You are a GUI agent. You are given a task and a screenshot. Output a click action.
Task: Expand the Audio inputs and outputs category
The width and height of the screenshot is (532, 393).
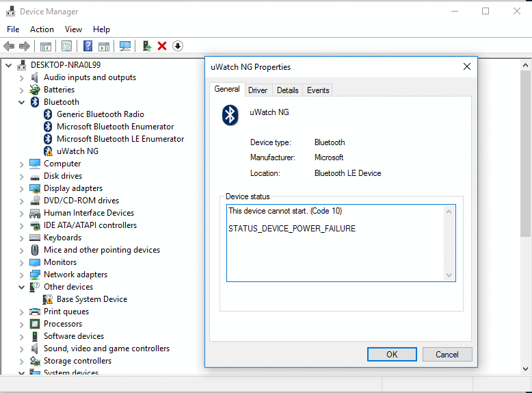(22, 78)
